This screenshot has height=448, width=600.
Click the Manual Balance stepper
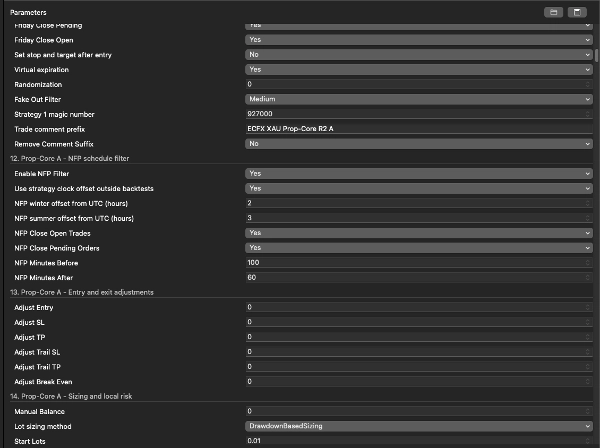pos(588,411)
